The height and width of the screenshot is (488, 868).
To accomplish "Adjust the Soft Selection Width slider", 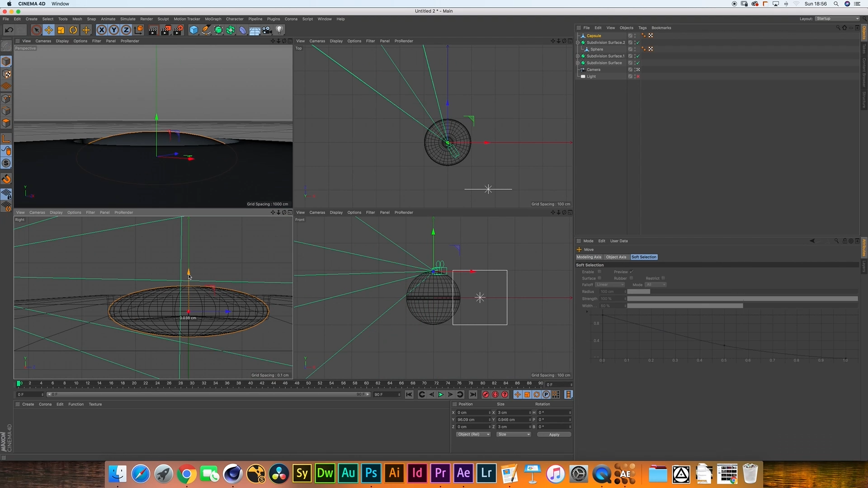I will point(742,306).
